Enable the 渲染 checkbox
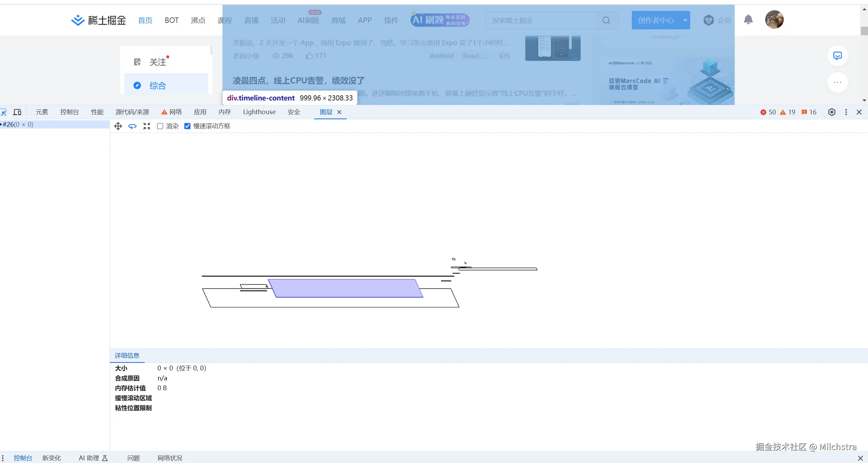Image resolution: width=868 pixels, height=463 pixels. pyautogui.click(x=160, y=126)
